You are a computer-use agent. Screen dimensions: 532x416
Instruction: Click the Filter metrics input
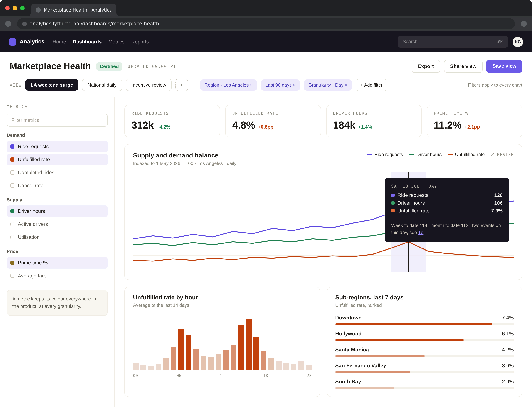[57, 120]
